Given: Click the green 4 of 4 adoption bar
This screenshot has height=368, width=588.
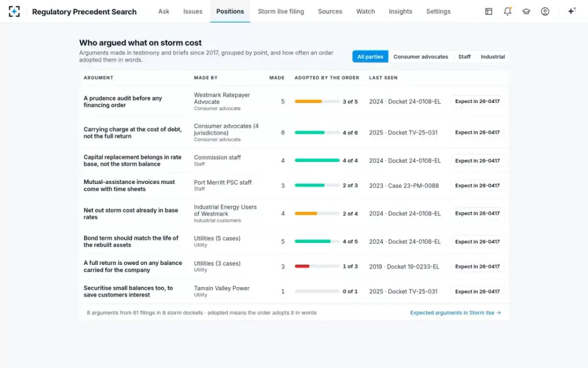Looking at the screenshot, I should point(317,160).
